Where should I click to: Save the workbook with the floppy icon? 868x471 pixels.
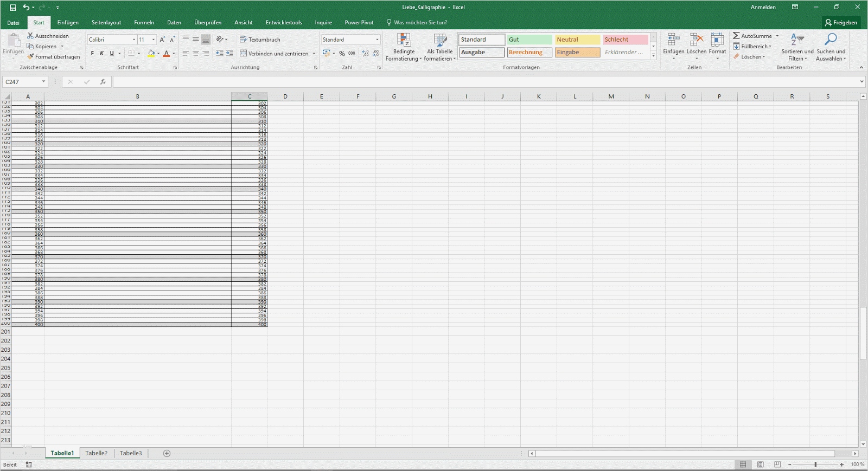(13, 8)
